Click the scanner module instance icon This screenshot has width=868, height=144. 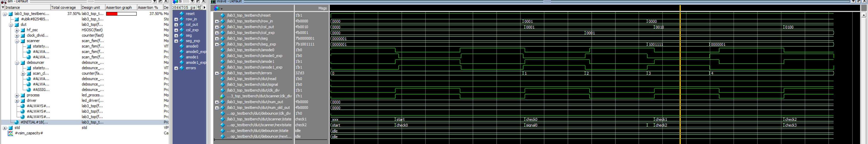23,41
